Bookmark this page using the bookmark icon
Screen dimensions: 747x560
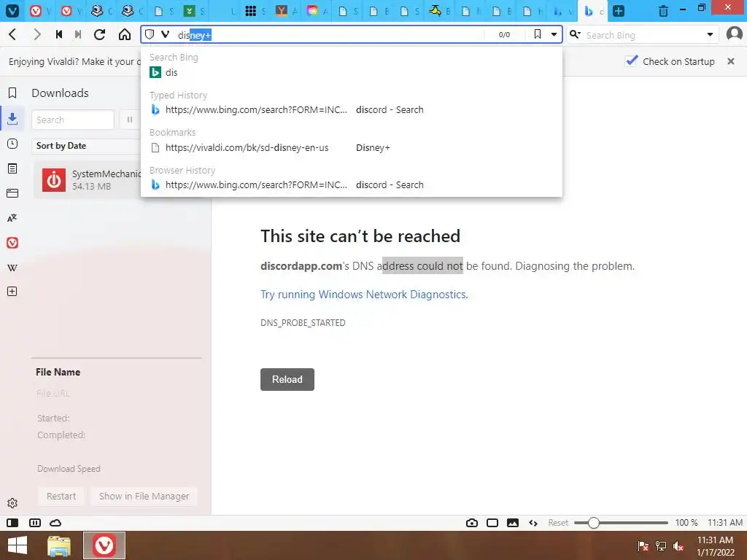(538, 34)
